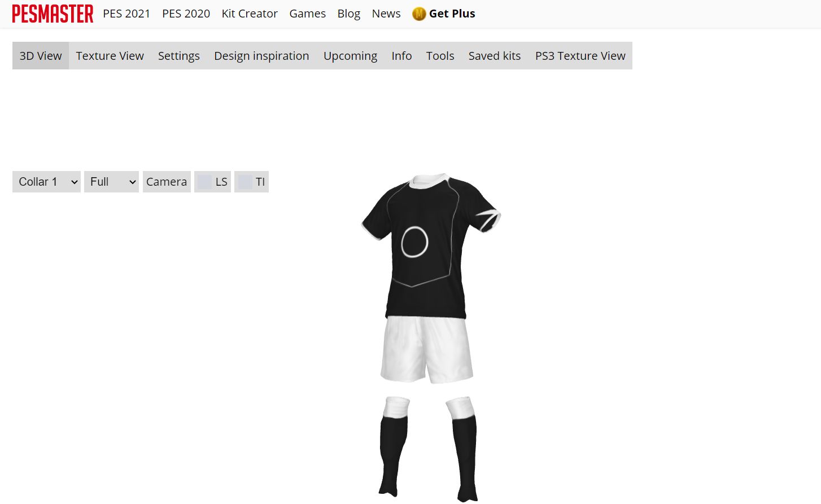
Task: Click the PESMASTER logo
Action: 53,14
